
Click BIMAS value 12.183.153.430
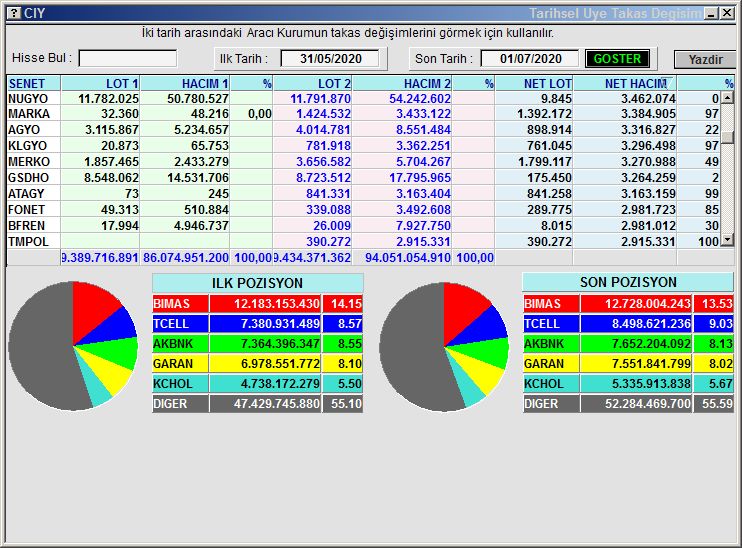click(277, 304)
